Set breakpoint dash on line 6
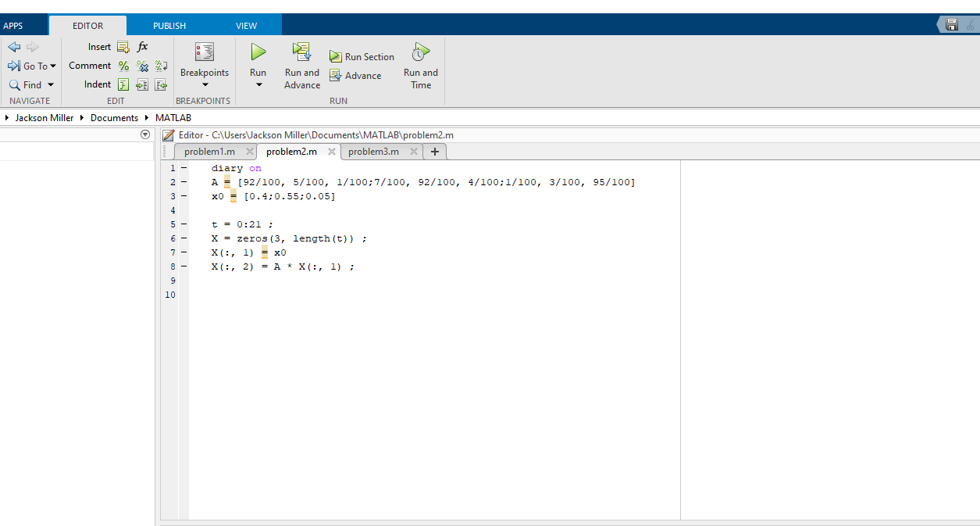 click(184, 238)
